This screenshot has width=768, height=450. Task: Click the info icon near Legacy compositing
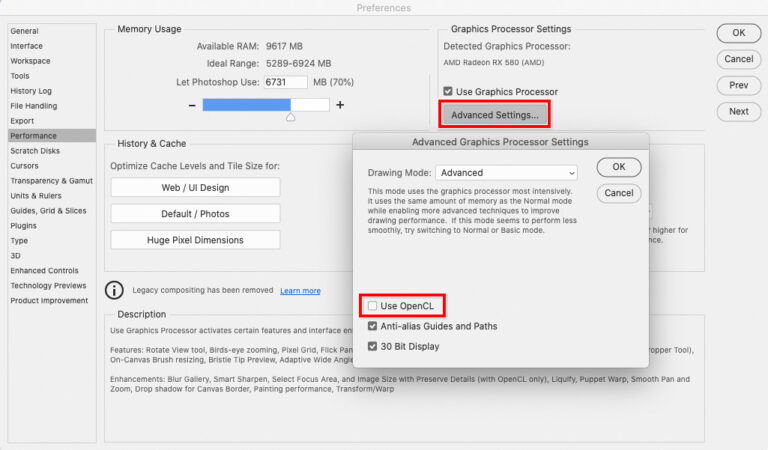click(x=115, y=290)
